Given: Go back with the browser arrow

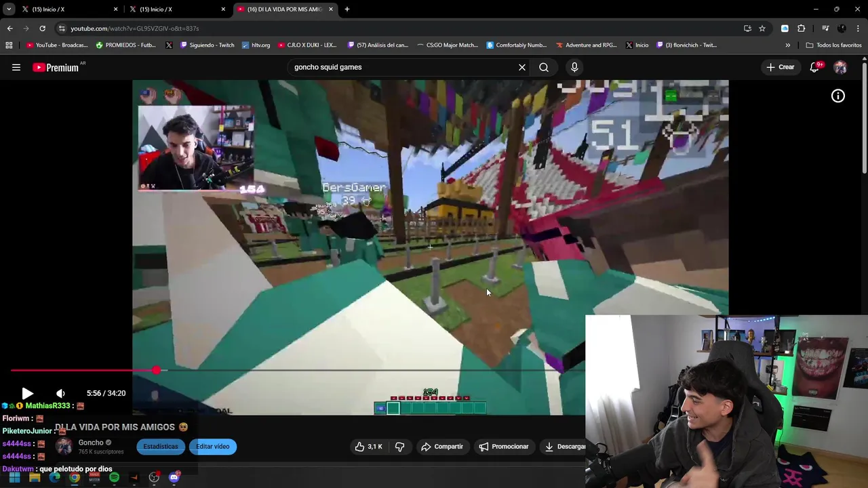Looking at the screenshot, I should 9,28.
